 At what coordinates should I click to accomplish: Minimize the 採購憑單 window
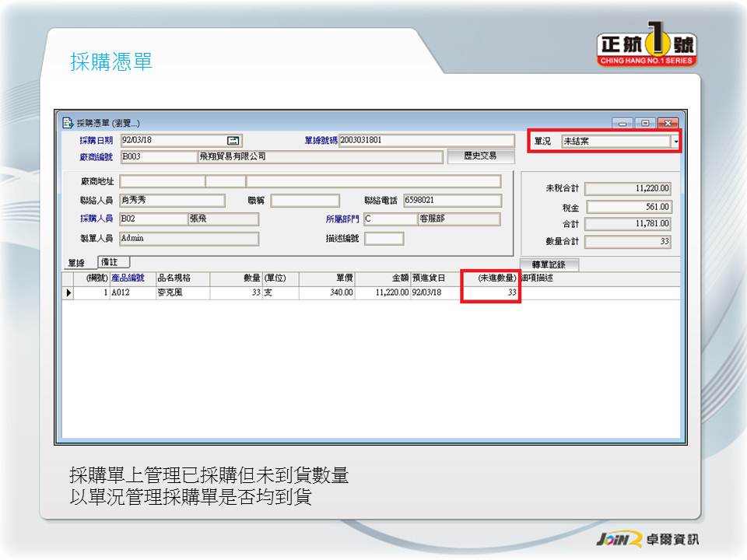(x=622, y=123)
